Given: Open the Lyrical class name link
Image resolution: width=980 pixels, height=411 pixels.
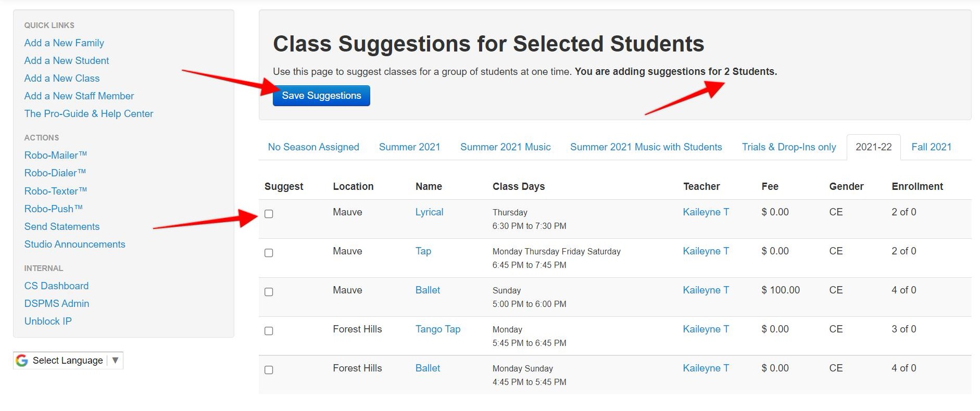Looking at the screenshot, I should (429, 212).
